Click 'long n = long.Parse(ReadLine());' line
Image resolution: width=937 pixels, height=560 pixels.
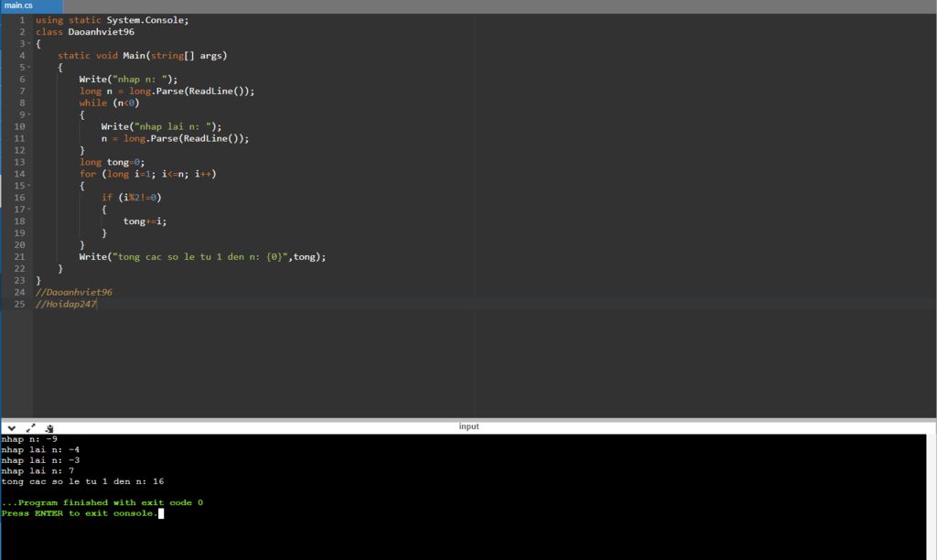pos(167,91)
